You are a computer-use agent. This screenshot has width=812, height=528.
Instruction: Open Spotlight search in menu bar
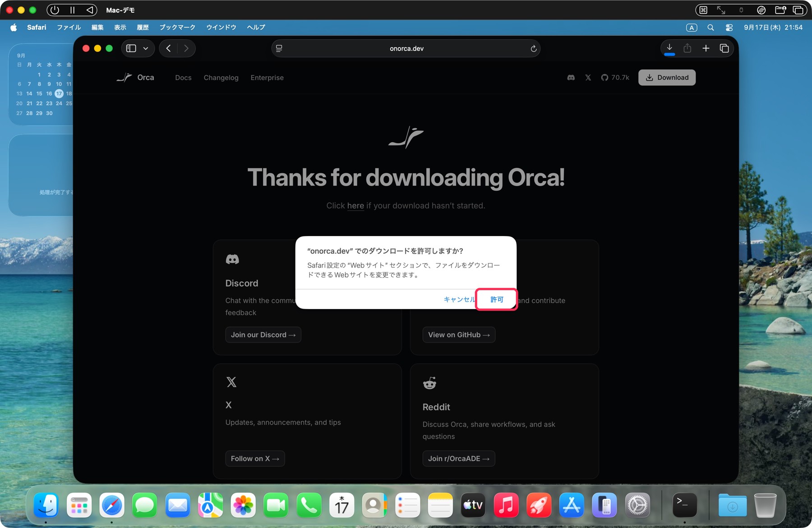click(710, 28)
